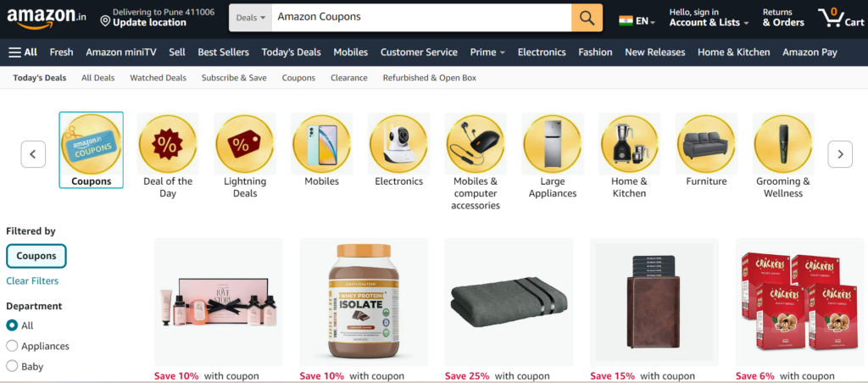Open the shopping cart icon
This screenshot has height=383, width=868.
point(842,18)
